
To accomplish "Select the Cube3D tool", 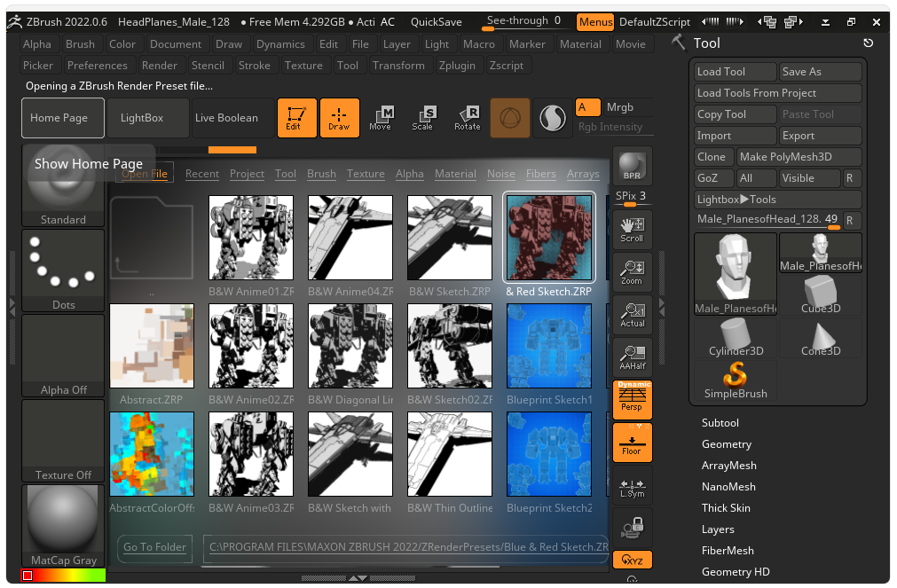I will point(821,294).
